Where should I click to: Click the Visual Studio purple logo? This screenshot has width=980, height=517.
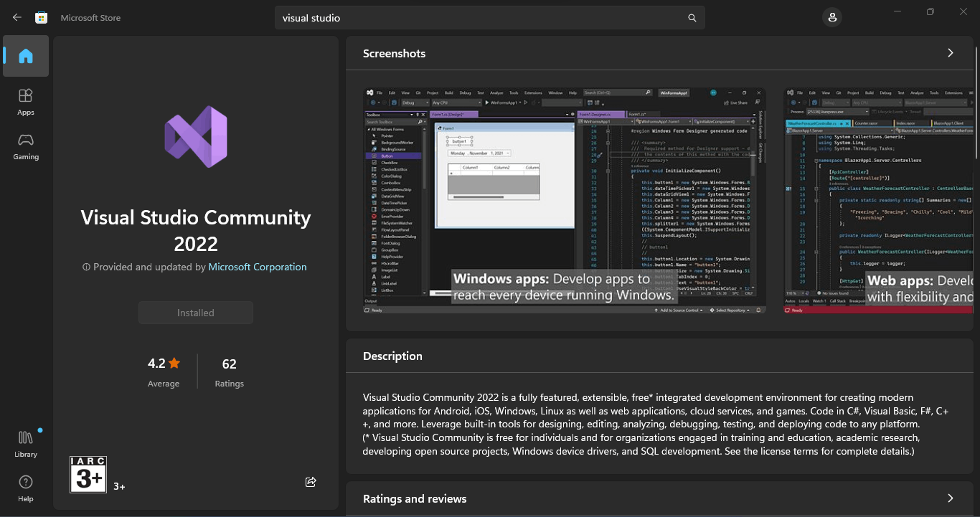[196, 137]
